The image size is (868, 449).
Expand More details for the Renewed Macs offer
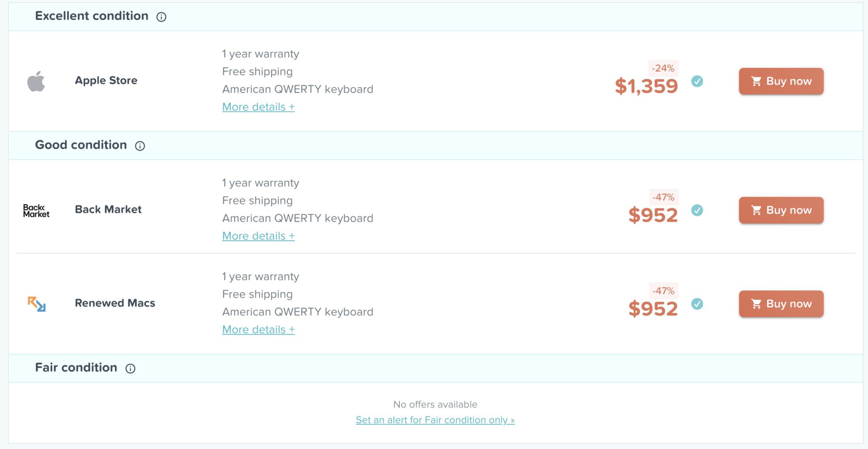pyautogui.click(x=258, y=329)
